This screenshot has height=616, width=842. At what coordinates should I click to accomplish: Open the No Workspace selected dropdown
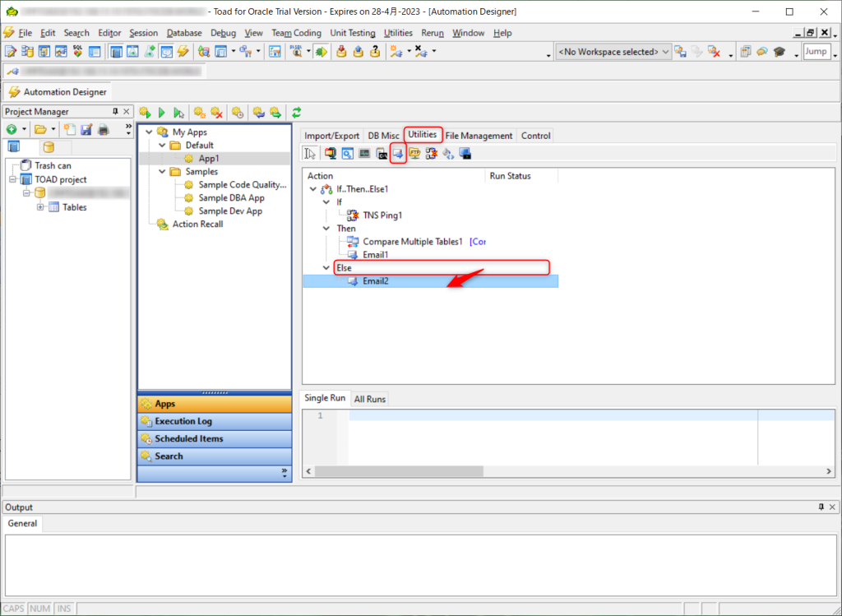pyautogui.click(x=613, y=52)
